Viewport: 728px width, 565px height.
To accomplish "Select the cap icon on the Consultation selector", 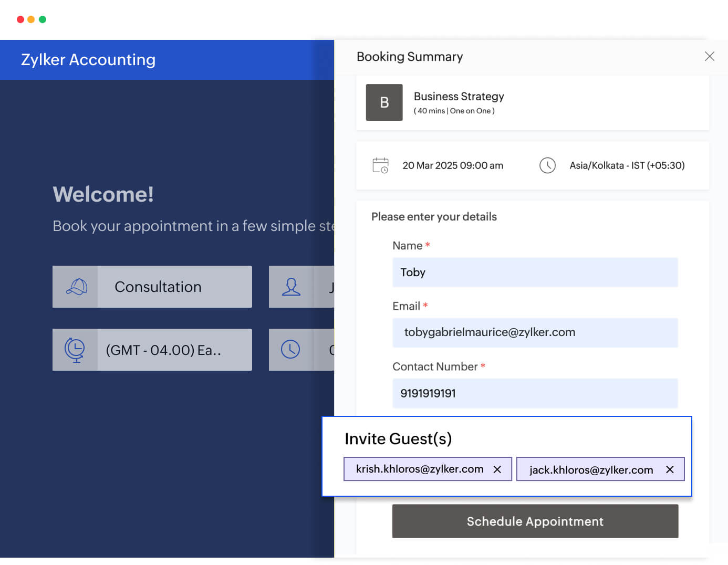I will click(x=75, y=287).
